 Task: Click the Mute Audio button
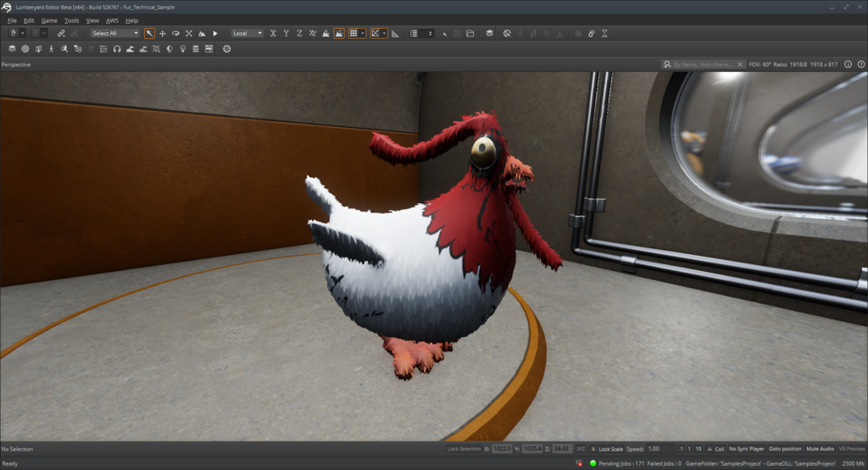820,449
